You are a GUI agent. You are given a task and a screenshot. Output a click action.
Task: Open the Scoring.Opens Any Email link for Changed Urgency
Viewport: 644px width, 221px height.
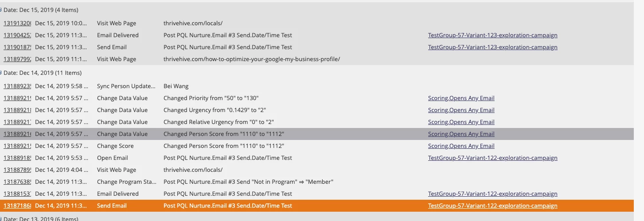tap(461, 110)
